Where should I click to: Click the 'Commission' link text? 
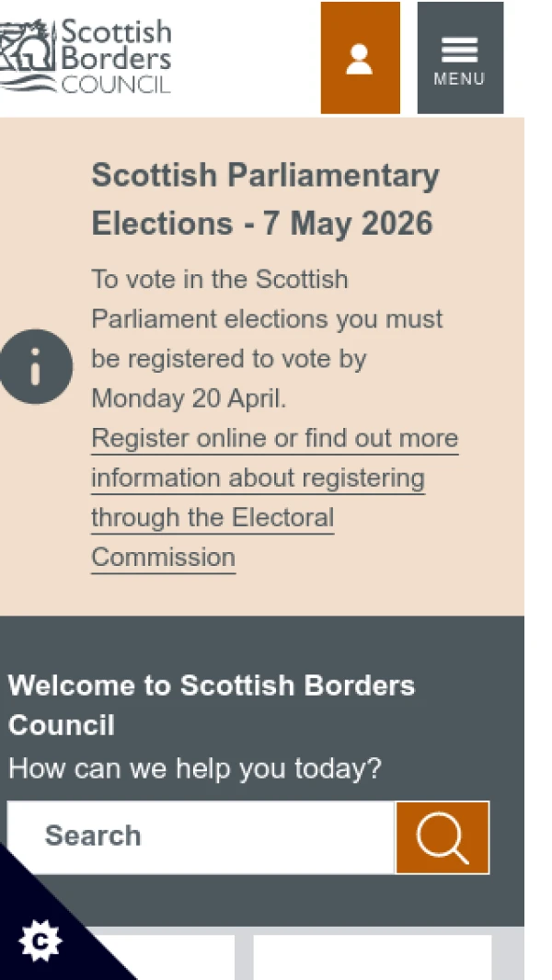click(x=163, y=558)
